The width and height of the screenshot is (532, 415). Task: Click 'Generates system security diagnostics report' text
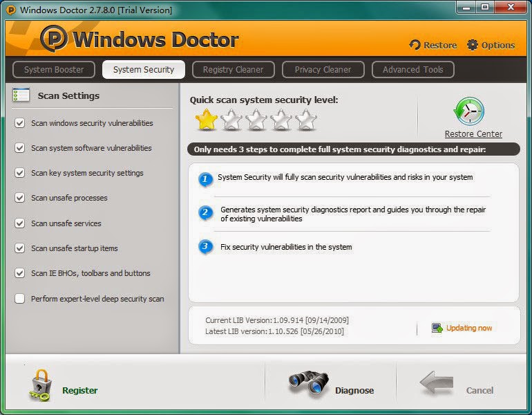[x=353, y=214]
